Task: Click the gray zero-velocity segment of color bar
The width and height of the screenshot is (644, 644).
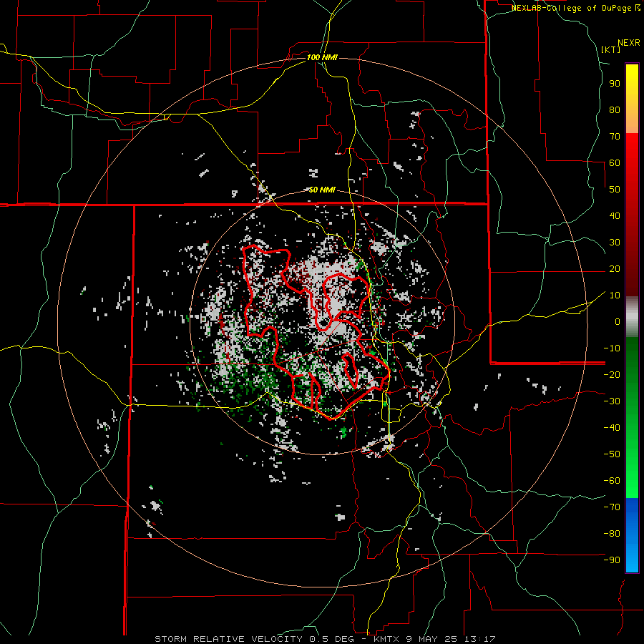Action: pyautogui.click(x=632, y=317)
